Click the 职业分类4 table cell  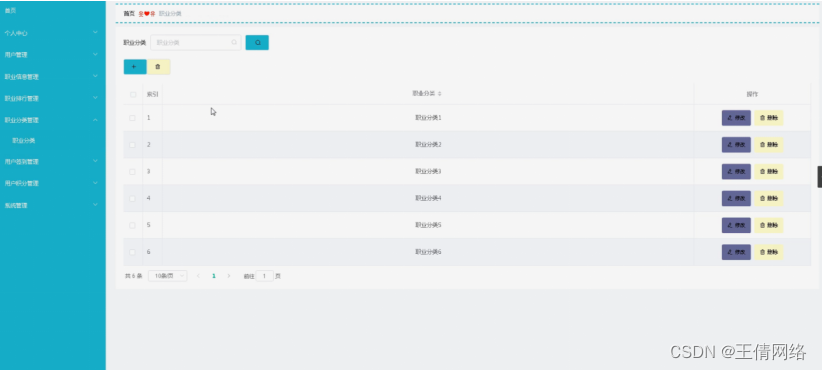click(428, 198)
